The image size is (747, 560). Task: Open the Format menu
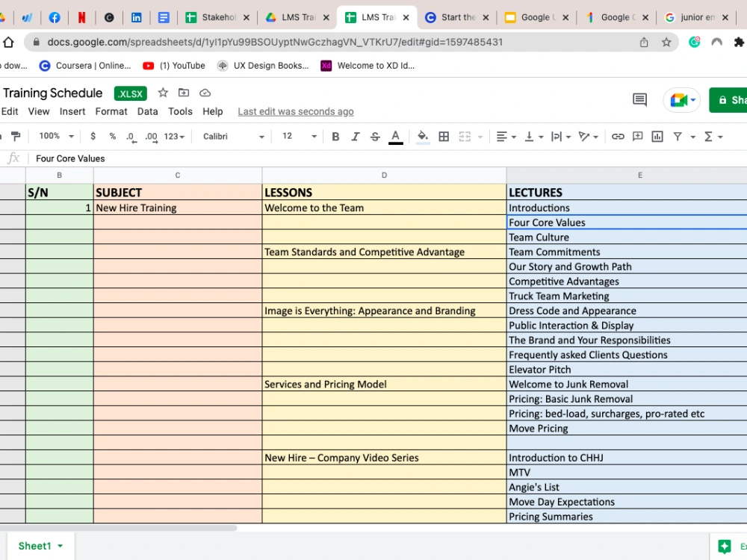click(x=111, y=111)
